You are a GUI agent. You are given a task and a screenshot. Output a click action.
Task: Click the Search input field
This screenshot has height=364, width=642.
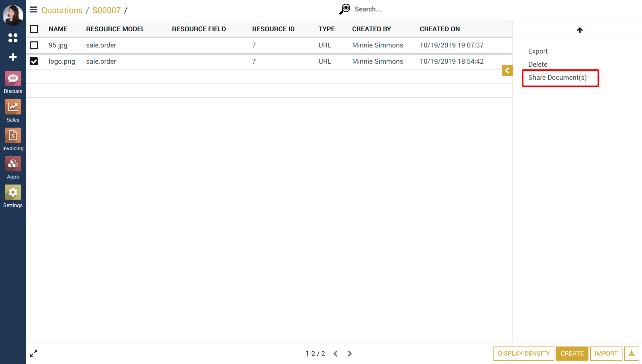(404, 9)
